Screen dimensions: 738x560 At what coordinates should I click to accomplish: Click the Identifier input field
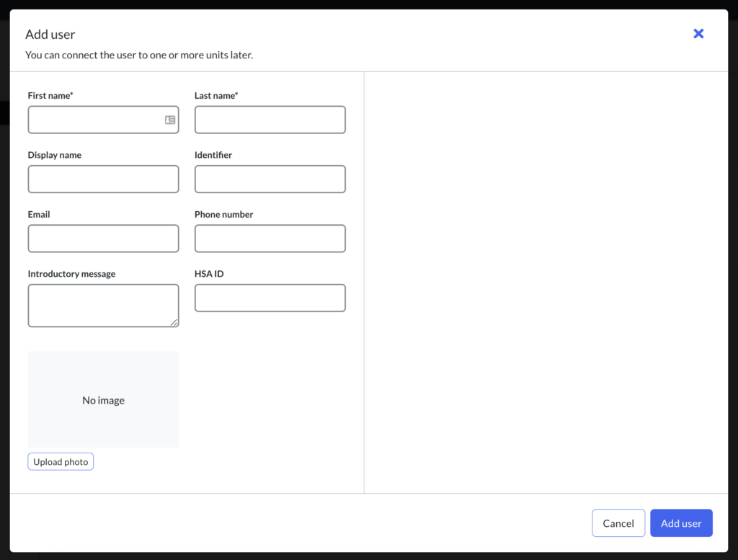point(270,179)
